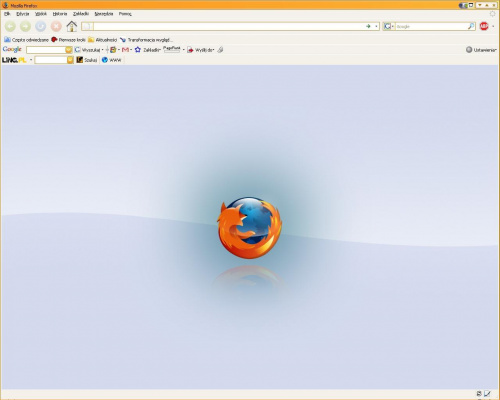This screenshot has width=500, height=400.
Task: Open the Często odwiedzane bookmark folder
Action: coord(26,40)
